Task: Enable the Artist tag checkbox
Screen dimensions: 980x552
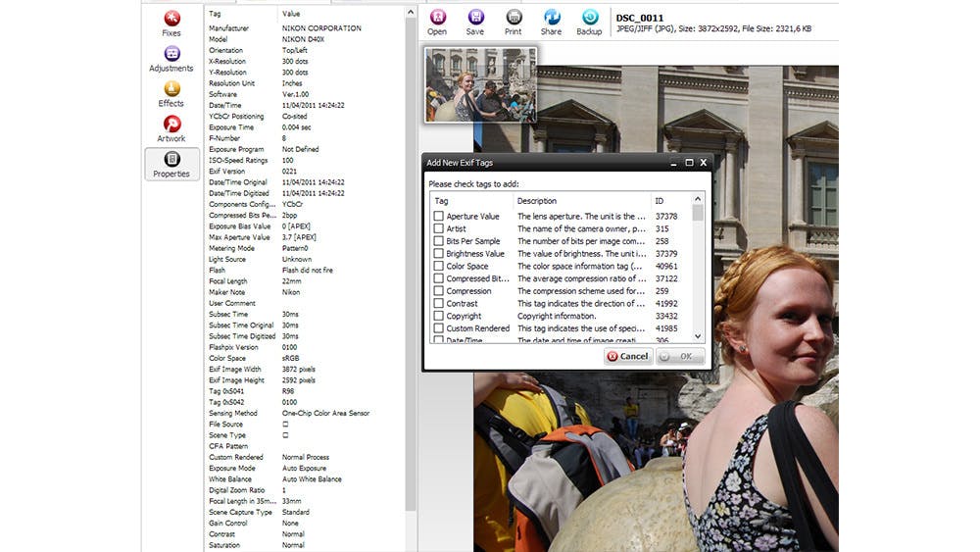Action: (439, 228)
